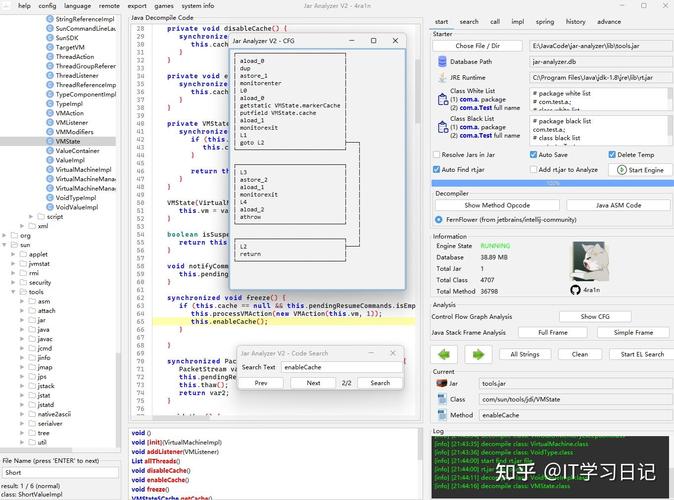
Task: Toggle Auto Find rt.jar checkbox
Action: [x=436, y=169]
